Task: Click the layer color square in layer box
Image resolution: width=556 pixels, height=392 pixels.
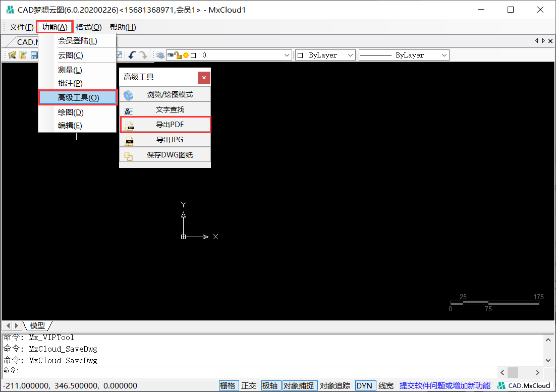Action: [193, 55]
